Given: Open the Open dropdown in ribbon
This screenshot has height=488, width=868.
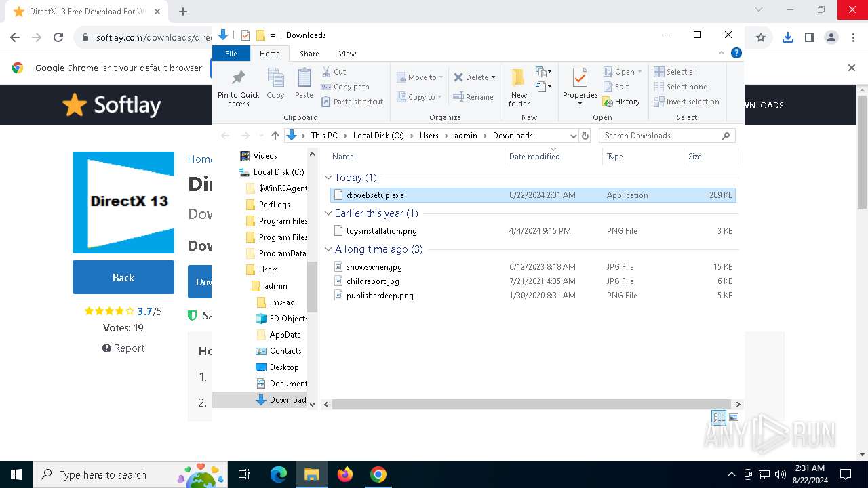Looking at the screenshot, I should [623, 72].
